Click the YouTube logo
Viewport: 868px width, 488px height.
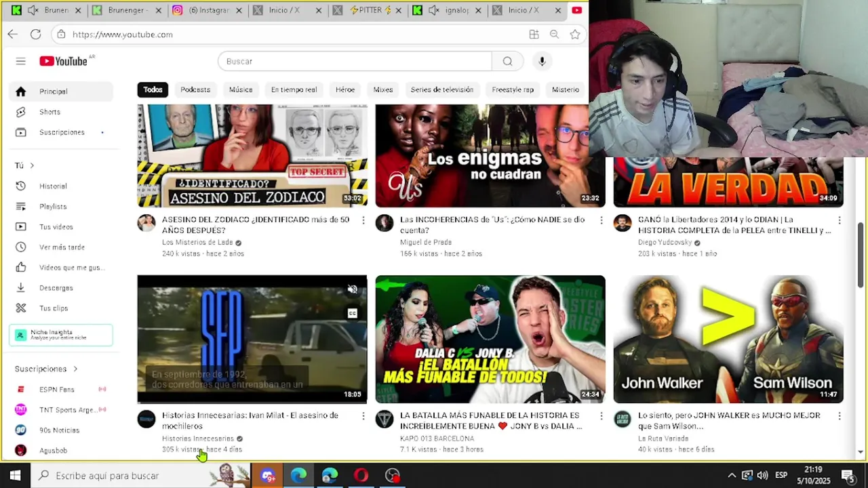coord(63,61)
